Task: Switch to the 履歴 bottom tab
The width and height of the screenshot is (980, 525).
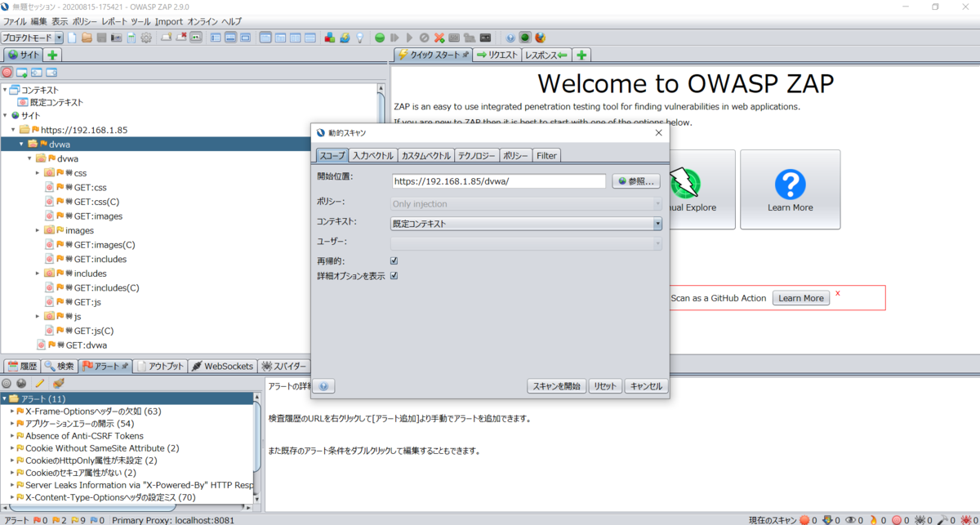Action: click(x=22, y=366)
